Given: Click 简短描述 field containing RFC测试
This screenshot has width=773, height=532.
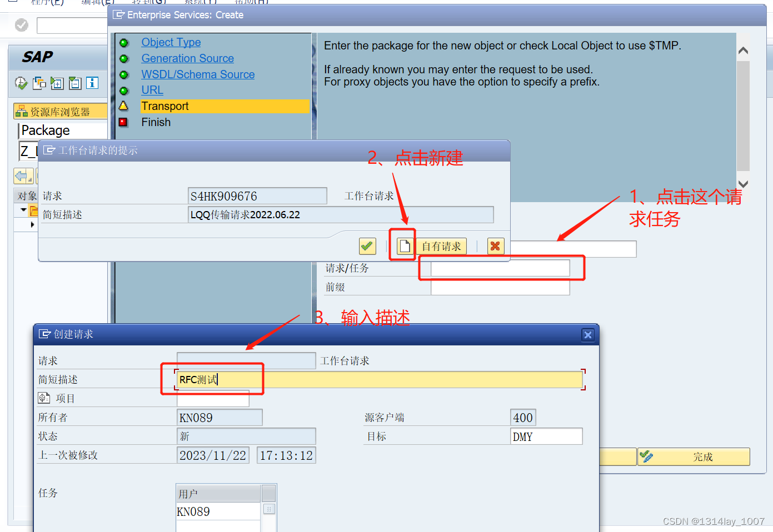Looking at the screenshot, I should [380, 379].
